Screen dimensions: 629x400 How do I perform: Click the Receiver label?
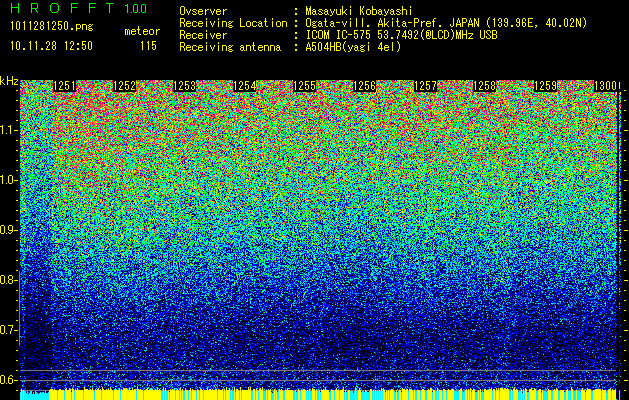(x=203, y=35)
